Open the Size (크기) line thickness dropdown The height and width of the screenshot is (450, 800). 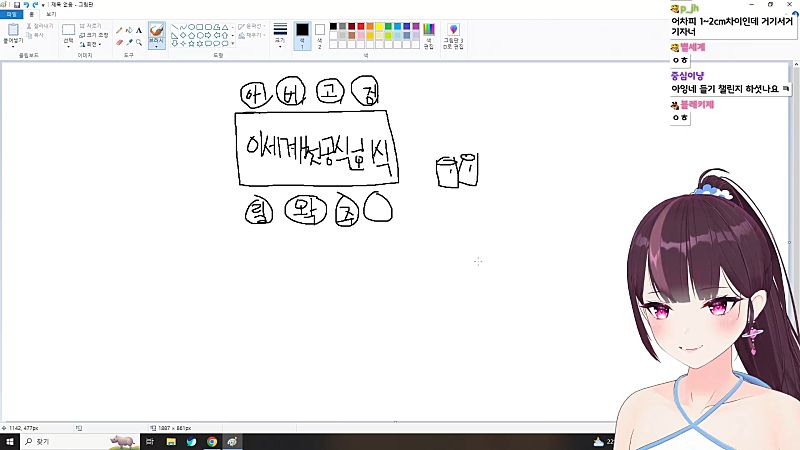click(x=280, y=36)
